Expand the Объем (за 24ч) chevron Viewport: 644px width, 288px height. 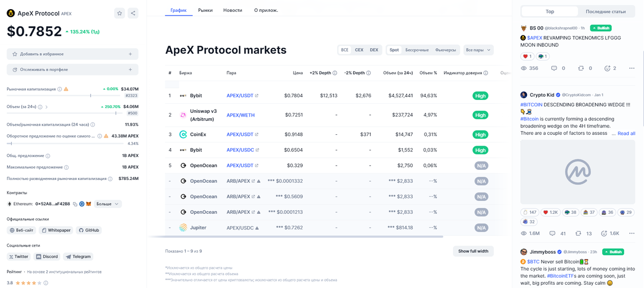(x=47, y=107)
